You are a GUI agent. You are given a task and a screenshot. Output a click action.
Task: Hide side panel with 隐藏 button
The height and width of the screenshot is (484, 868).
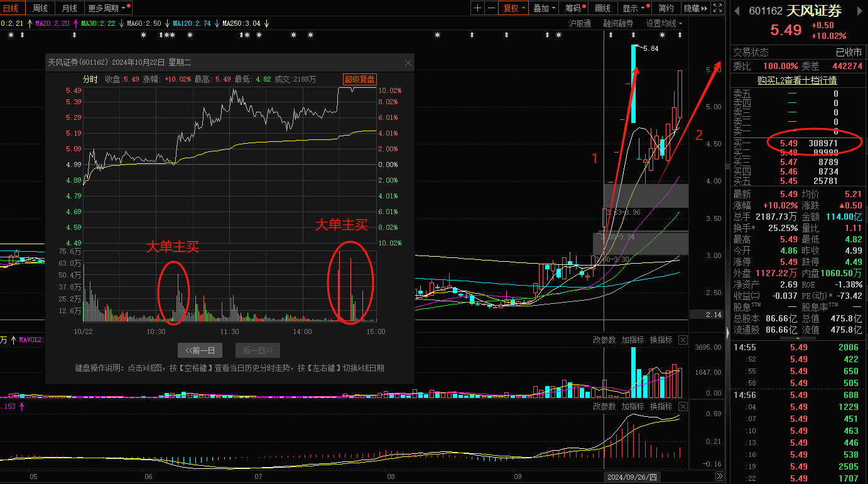pyautogui.click(x=695, y=8)
